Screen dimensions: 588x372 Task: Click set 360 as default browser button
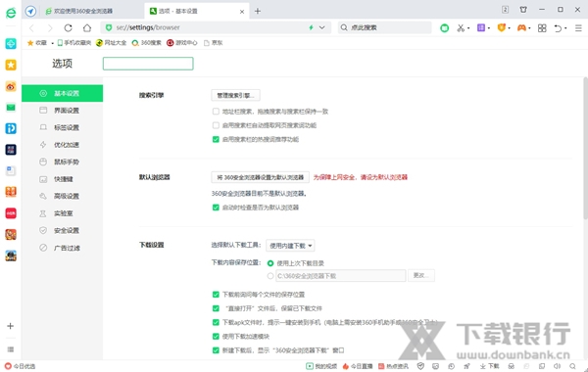click(261, 177)
